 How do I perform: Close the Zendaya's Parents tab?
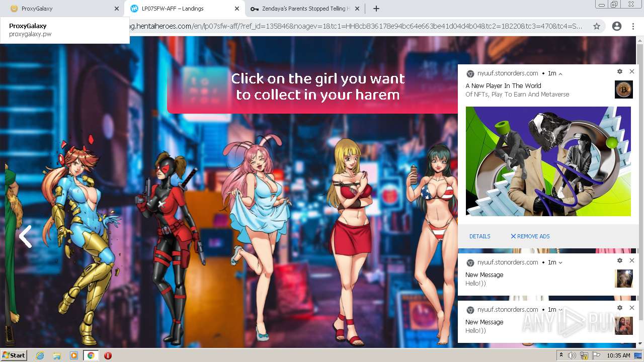pos(357,9)
